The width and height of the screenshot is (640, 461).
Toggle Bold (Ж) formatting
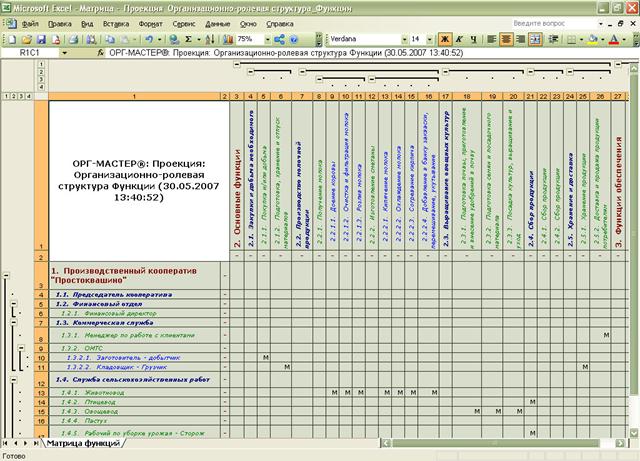click(444, 39)
